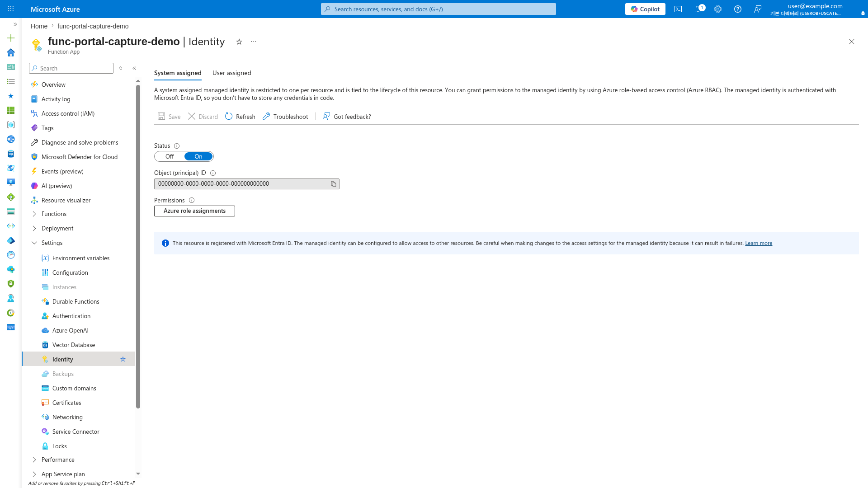Switch to the User assigned tab
868x488 pixels.
click(x=231, y=73)
